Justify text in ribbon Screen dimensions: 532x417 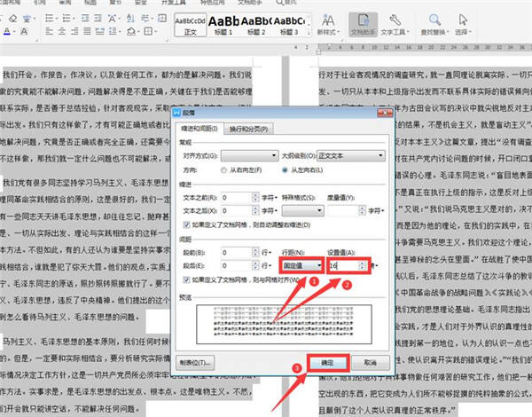click(x=87, y=32)
